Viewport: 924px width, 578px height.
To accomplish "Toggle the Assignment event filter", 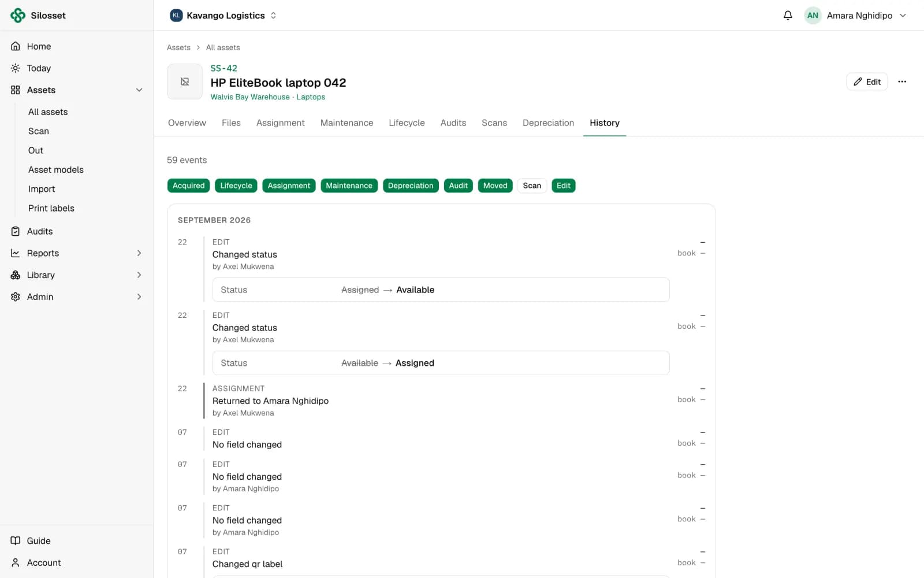I will (289, 186).
